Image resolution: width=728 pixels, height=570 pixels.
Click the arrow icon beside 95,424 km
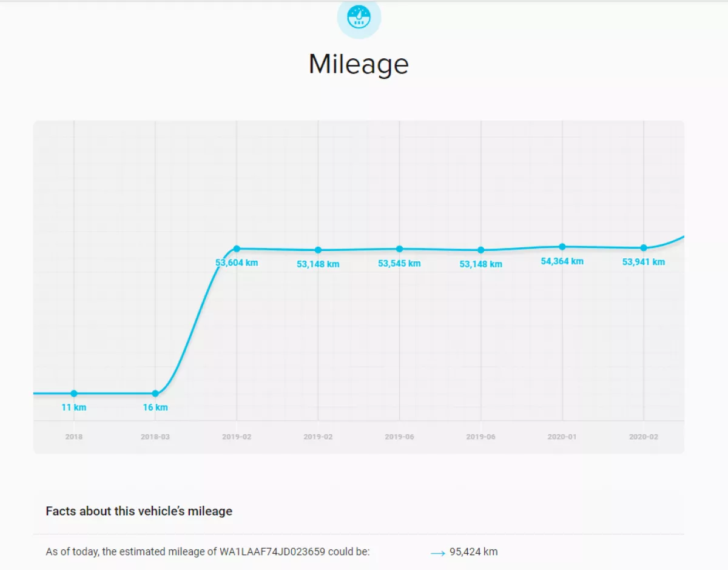coord(438,553)
